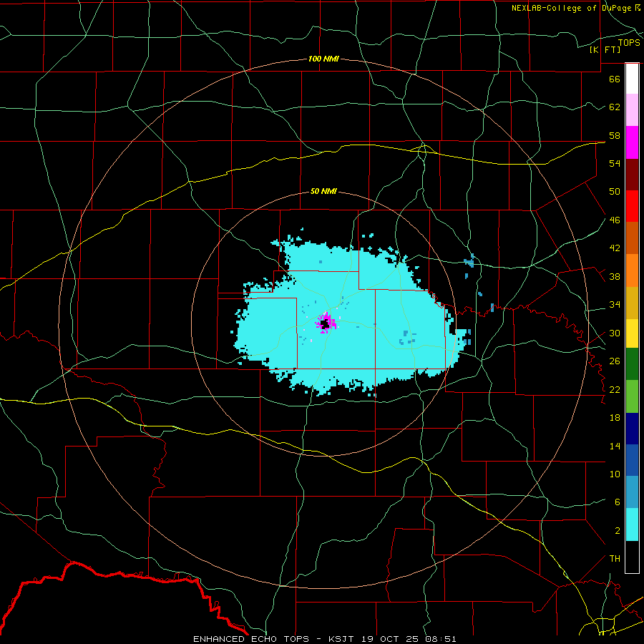Click the 42 legend value

point(615,248)
